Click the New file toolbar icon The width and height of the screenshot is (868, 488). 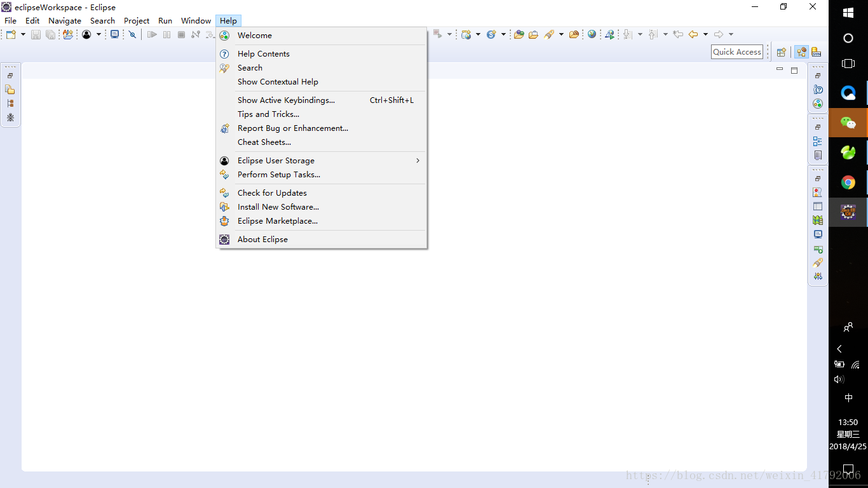tap(11, 34)
